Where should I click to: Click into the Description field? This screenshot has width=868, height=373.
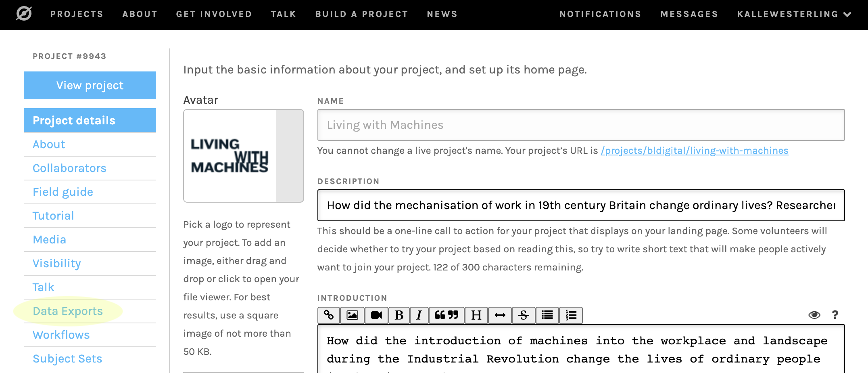tap(581, 205)
